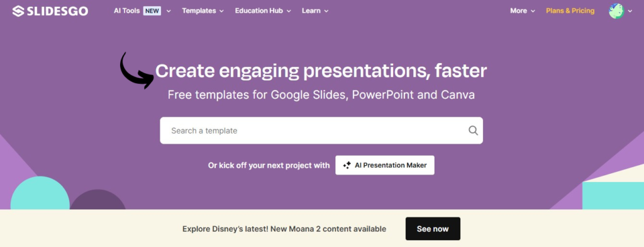Click the See now button
Viewport: 644px width, 247px height.
coord(433,229)
